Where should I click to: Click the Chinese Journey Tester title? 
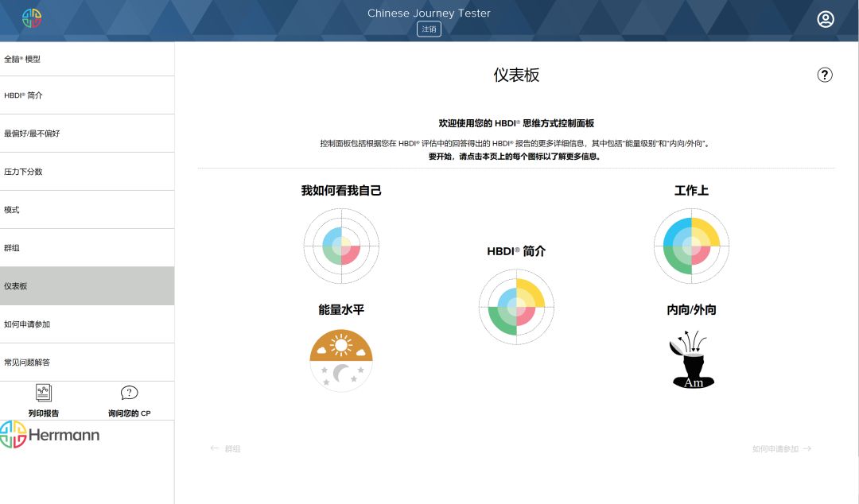429,14
